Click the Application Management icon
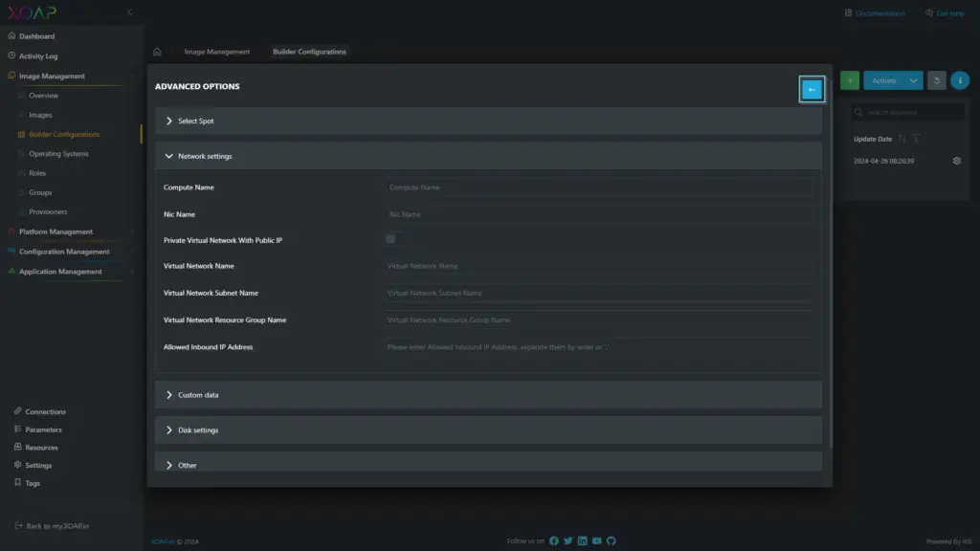980x551 pixels. coord(11,271)
